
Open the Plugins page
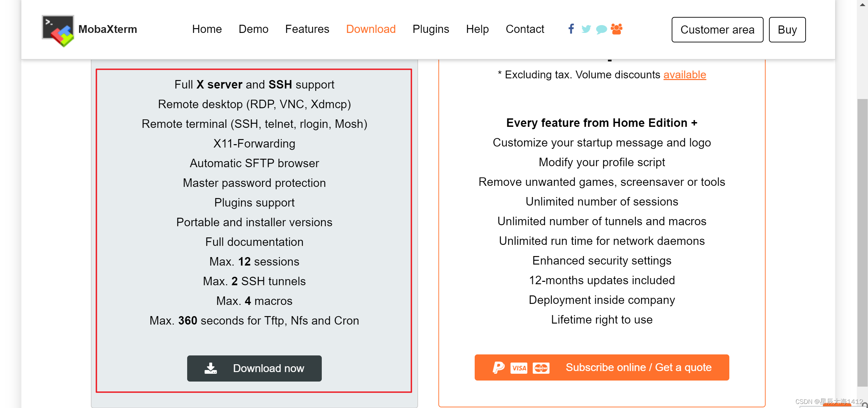click(431, 29)
